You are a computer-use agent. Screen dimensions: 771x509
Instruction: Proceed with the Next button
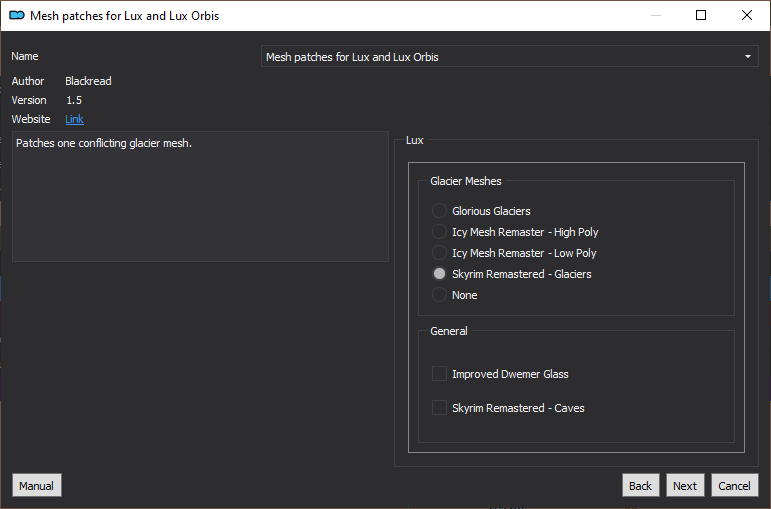[685, 485]
